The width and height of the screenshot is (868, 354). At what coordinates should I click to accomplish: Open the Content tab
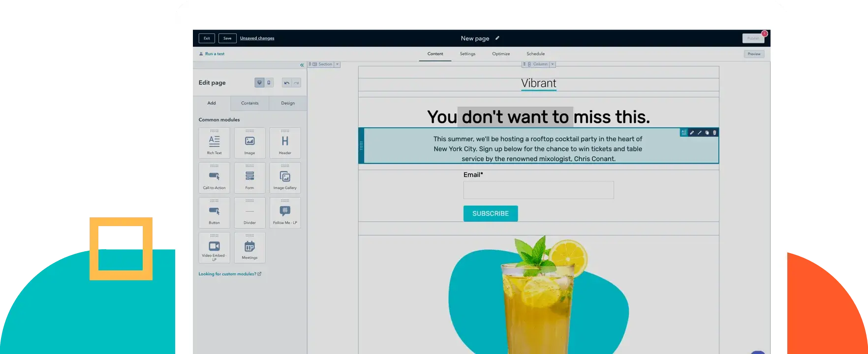pos(435,54)
